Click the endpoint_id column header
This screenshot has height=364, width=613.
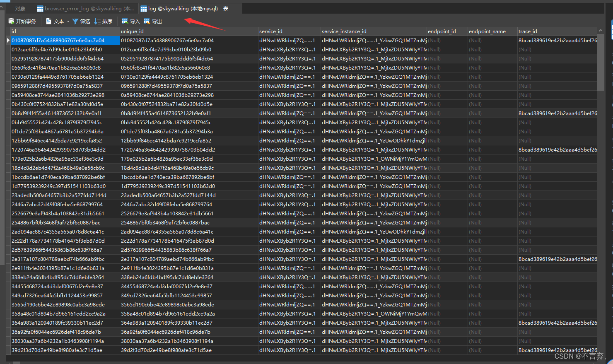point(447,31)
